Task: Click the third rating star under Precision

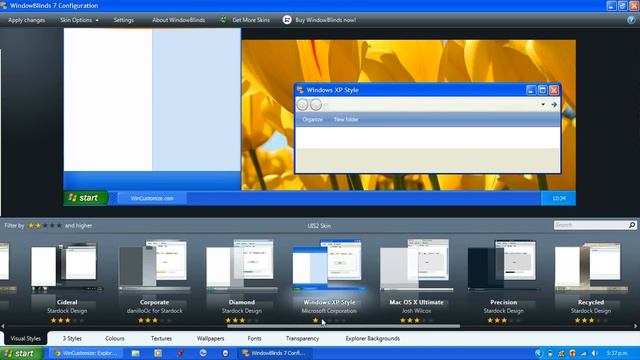Action: pyautogui.click(x=504, y=320)
